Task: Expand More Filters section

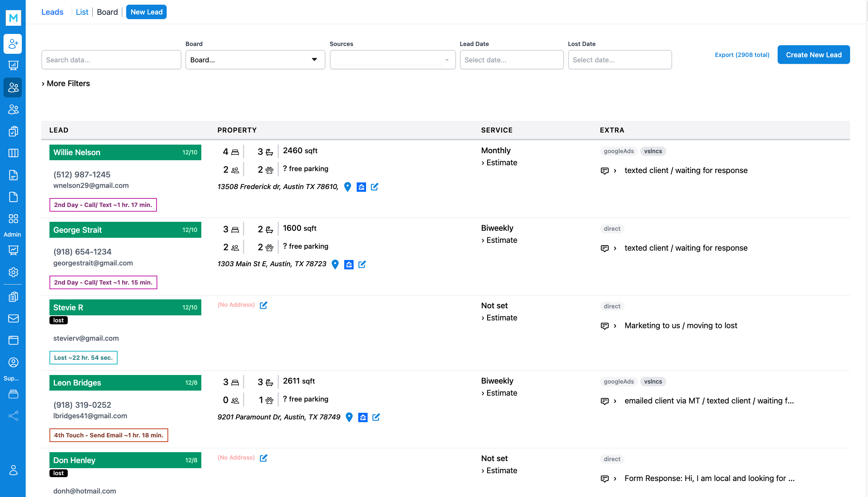Action: (66, 83)
